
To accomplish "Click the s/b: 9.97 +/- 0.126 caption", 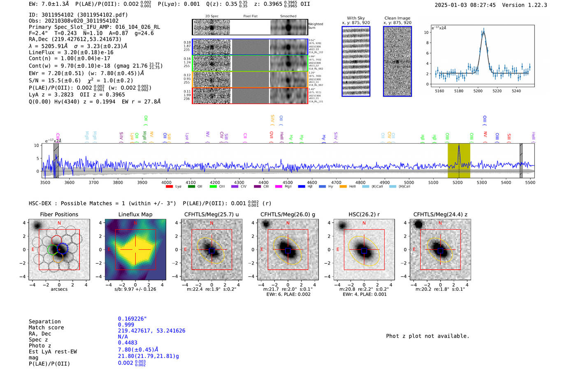I will (135, 289).
